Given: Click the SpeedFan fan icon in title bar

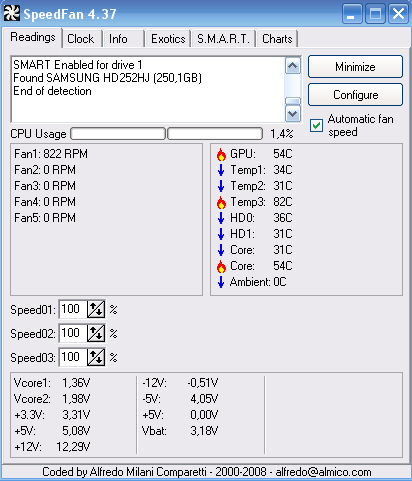Looking at the screenshot, I should click(x=12, y=13).
